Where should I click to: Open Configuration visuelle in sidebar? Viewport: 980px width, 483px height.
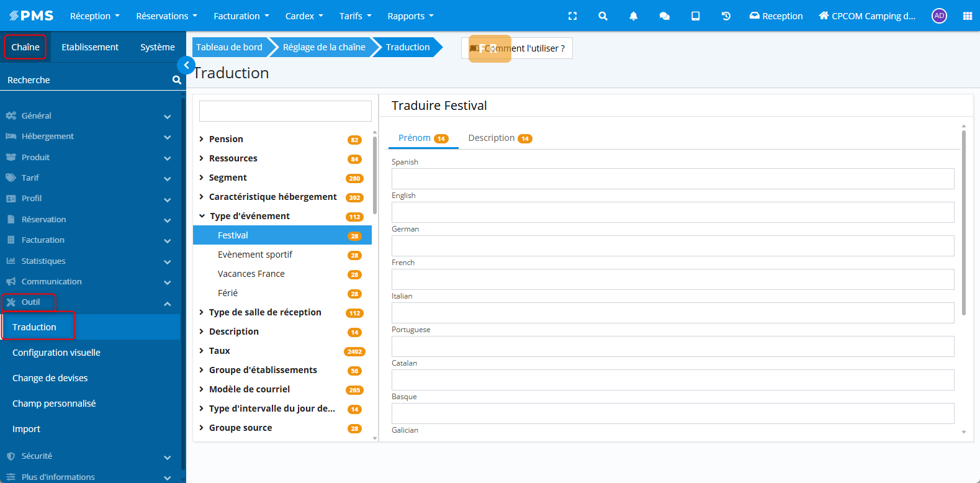pos(56,353)
